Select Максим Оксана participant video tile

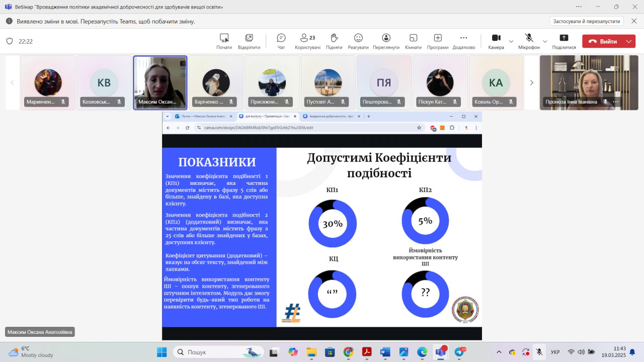[160, 82]
